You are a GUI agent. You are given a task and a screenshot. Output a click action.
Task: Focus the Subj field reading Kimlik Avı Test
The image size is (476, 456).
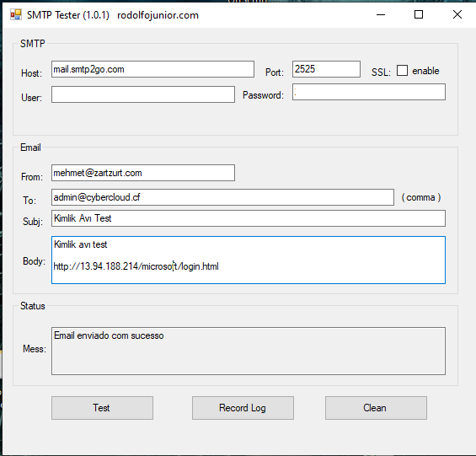point(249,218)
